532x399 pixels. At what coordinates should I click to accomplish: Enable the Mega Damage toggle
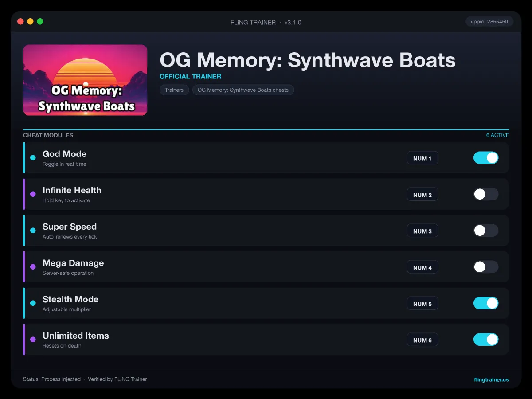click(486, 267)
